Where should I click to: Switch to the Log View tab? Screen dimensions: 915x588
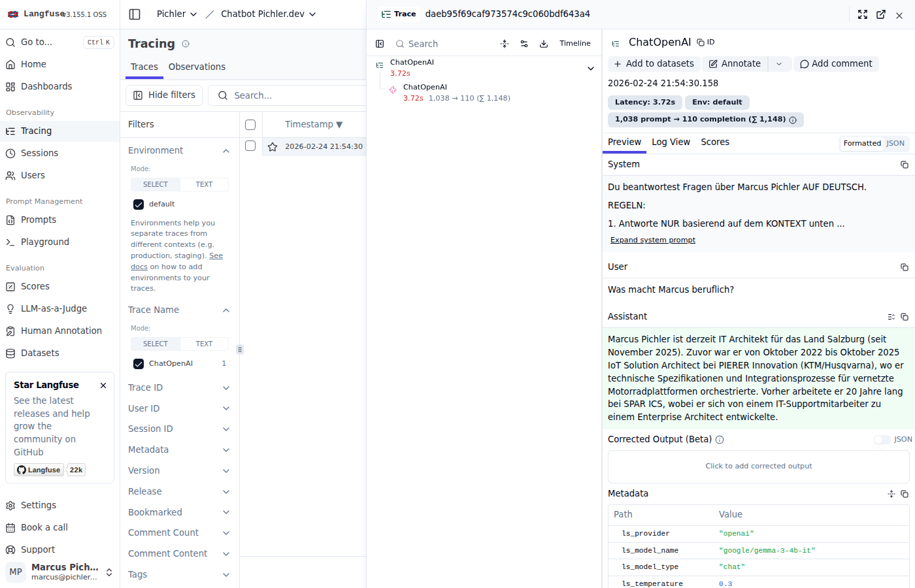(671, 142)
